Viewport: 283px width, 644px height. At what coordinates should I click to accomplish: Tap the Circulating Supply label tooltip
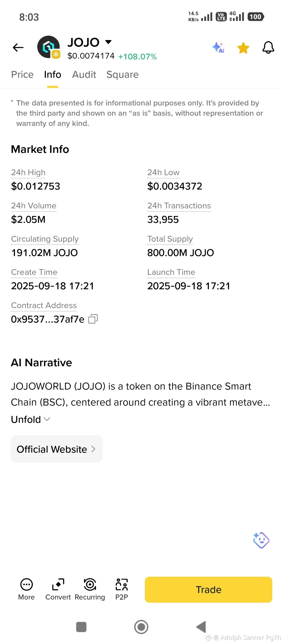point(45,239)
